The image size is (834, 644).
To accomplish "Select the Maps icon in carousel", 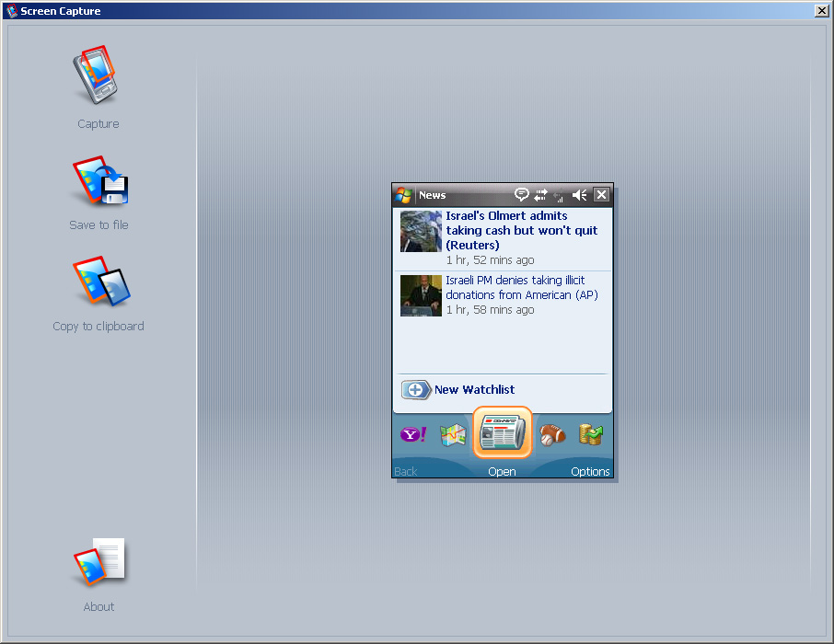I will pyautogui.click(x=453, y=434).
